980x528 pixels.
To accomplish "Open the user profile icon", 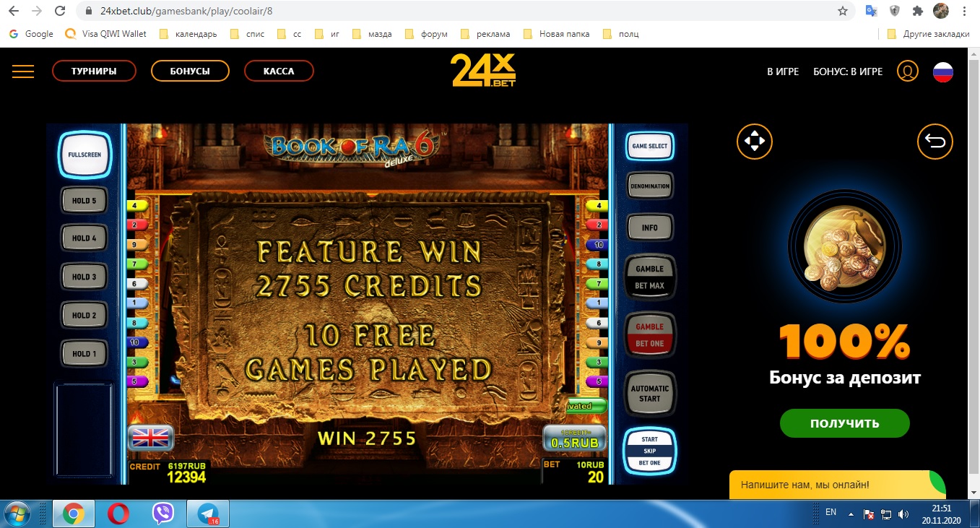I will pyautogui.click(x=908, y=71).
